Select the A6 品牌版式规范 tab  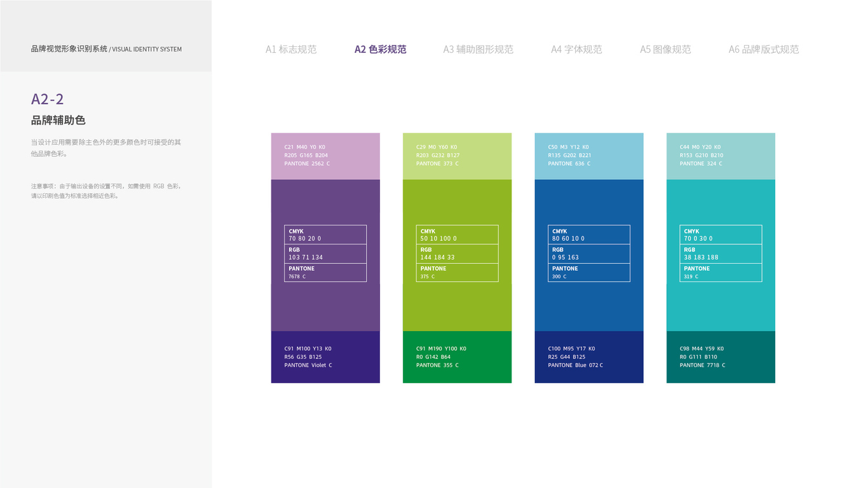[x=764, y=49]
